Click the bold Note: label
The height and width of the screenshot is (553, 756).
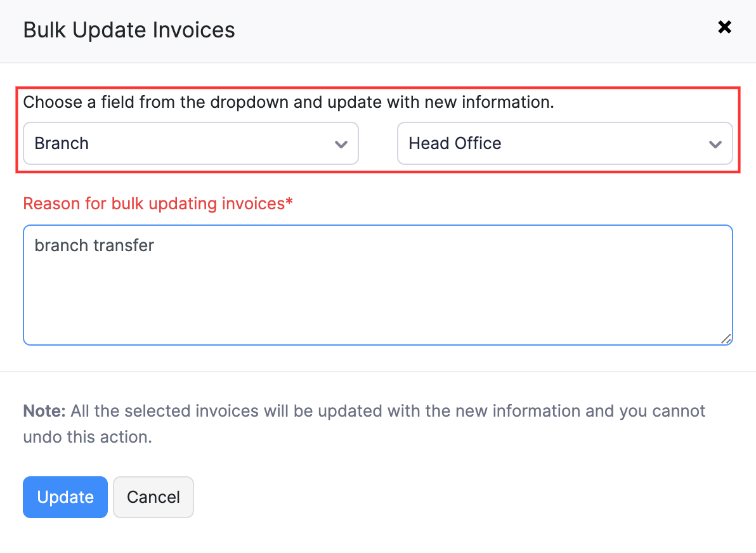pyautogui.click(x=44, y=411)
